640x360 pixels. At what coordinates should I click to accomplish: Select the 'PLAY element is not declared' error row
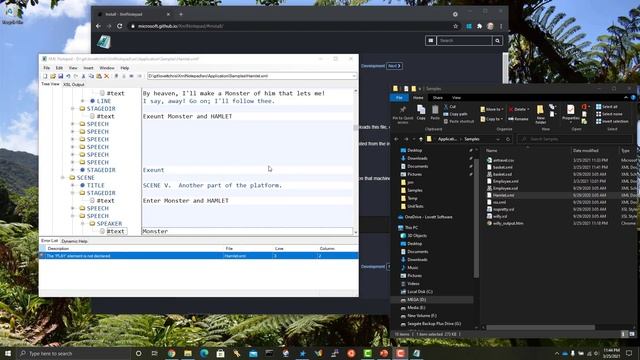(x=199, y=256)
